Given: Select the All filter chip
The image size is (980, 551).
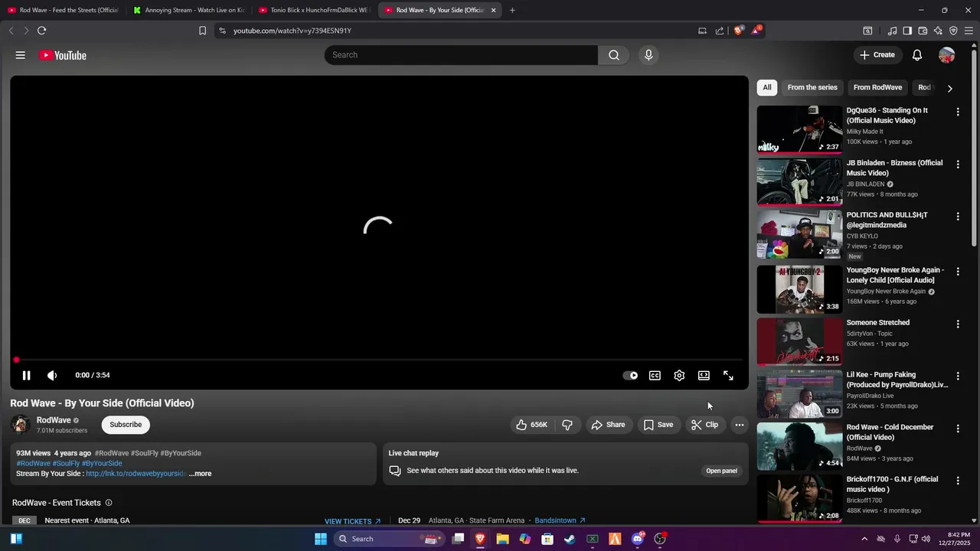Looking at the screenshot, I should coord(767,87).
